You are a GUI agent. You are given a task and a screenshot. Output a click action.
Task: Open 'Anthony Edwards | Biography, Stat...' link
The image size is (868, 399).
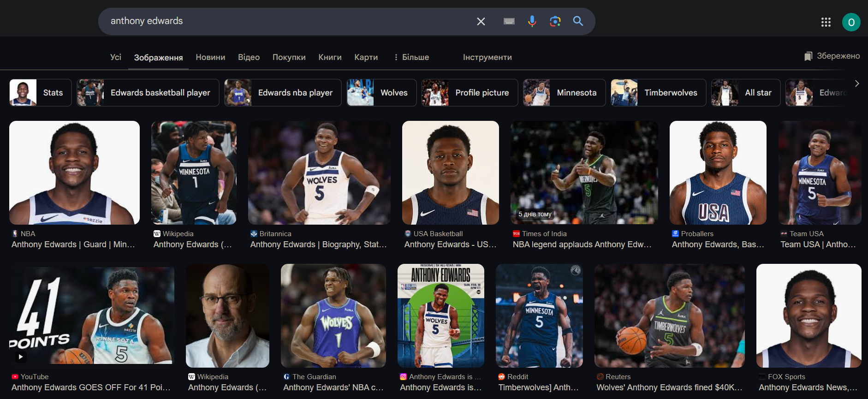pos(319,244)
